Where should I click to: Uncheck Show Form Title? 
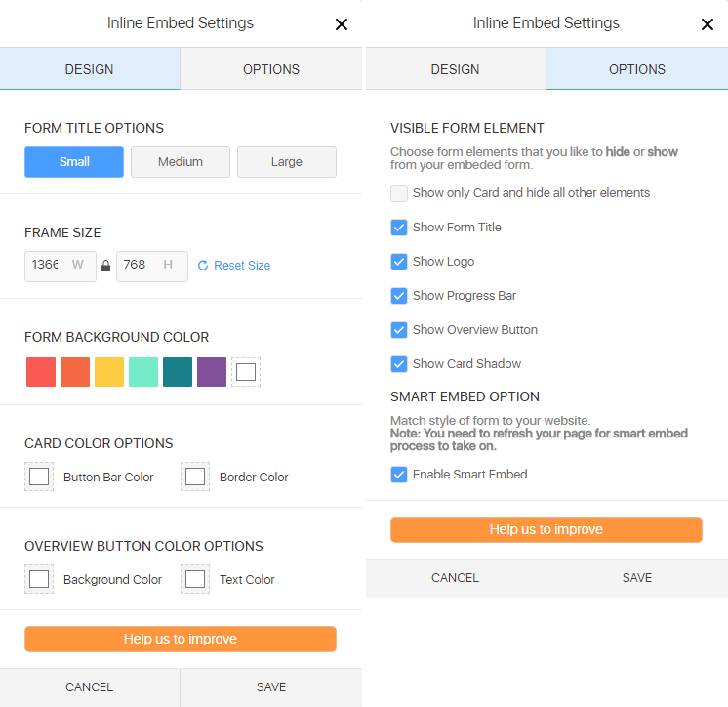pyautogui.click(x=399, y=228)
